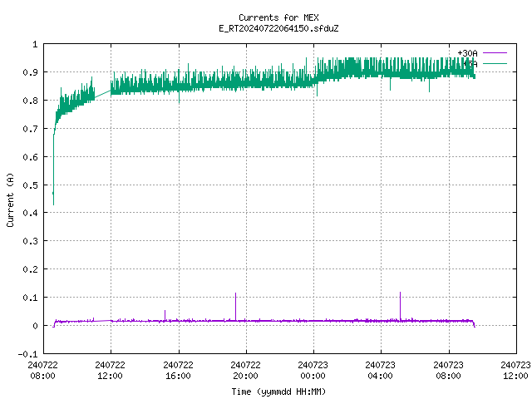Click the '240723 12:00' time-axis label

(515, 370)
